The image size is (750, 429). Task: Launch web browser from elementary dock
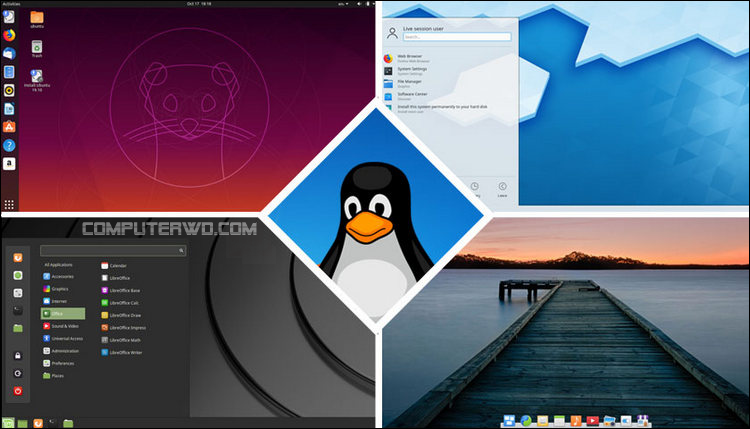click(x=526, y=420)
